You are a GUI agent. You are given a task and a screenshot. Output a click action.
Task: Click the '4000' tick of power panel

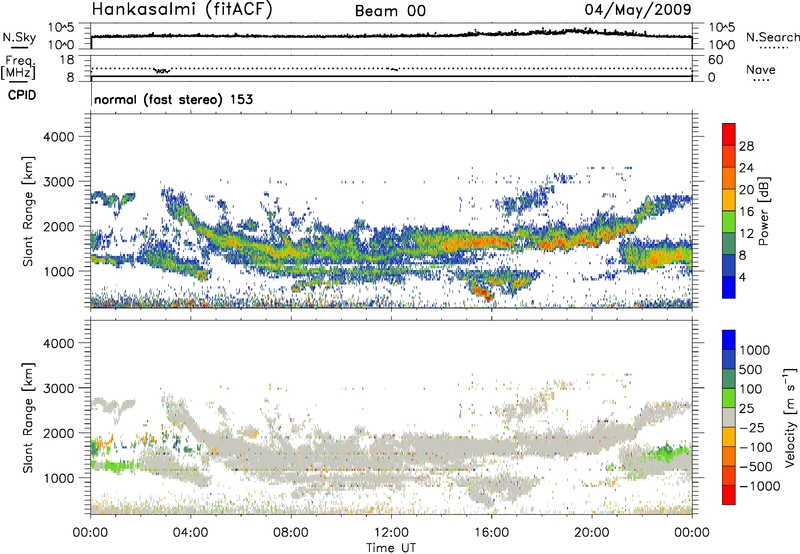(58, 137)
